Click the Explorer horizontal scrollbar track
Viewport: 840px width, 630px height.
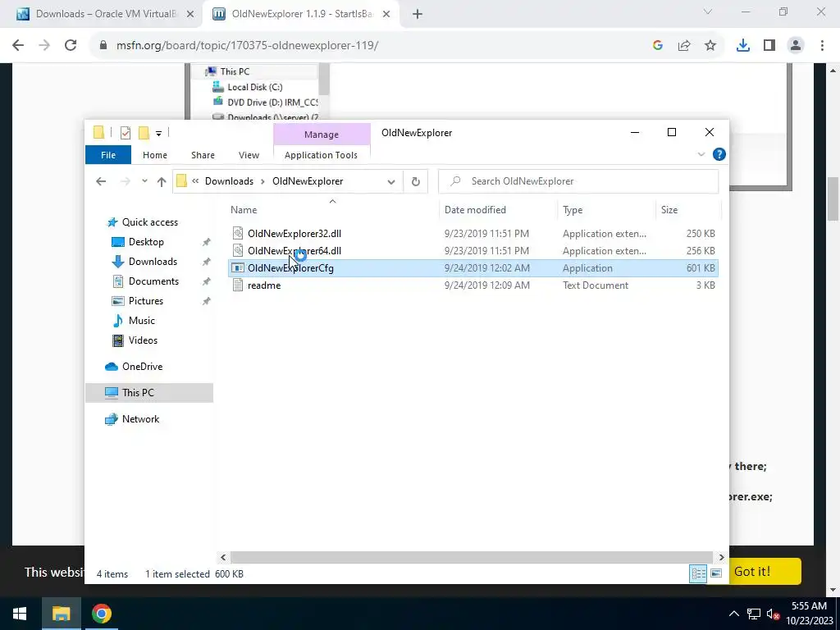coord(472,557)
